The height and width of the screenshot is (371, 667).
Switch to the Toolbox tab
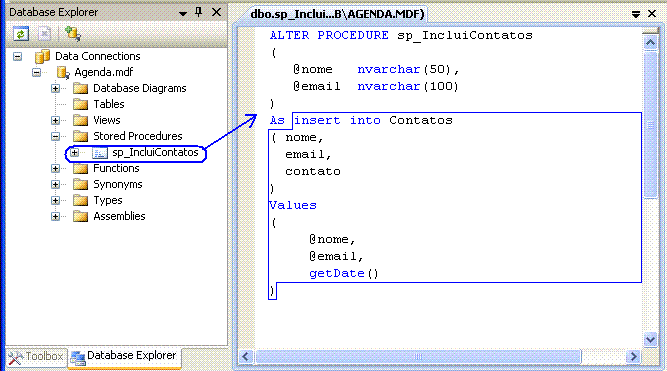[36, 357]
